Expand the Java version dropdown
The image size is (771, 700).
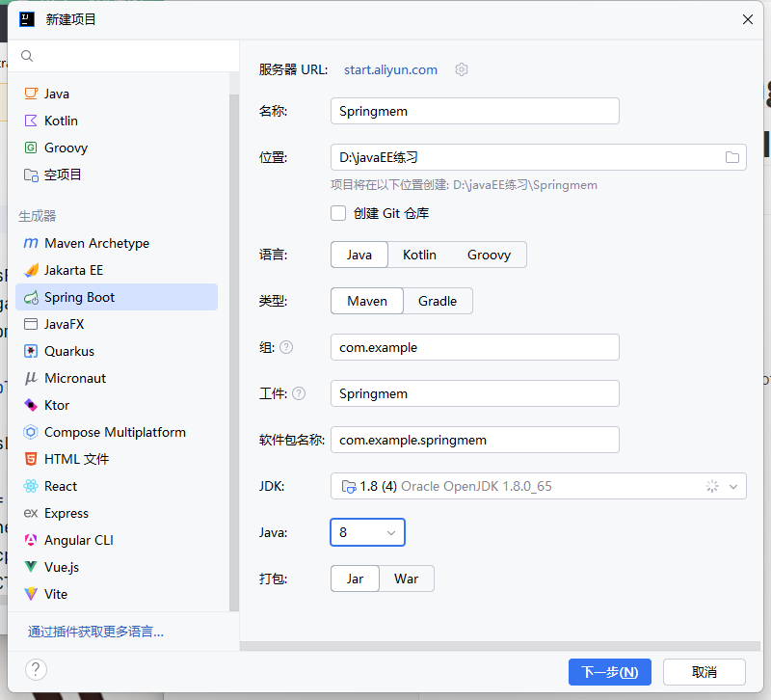coord(367,532)
